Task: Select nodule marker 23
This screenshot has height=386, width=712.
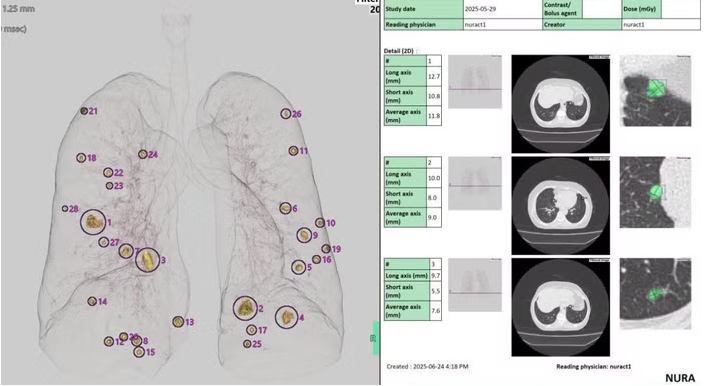Action: coord(109,185)
